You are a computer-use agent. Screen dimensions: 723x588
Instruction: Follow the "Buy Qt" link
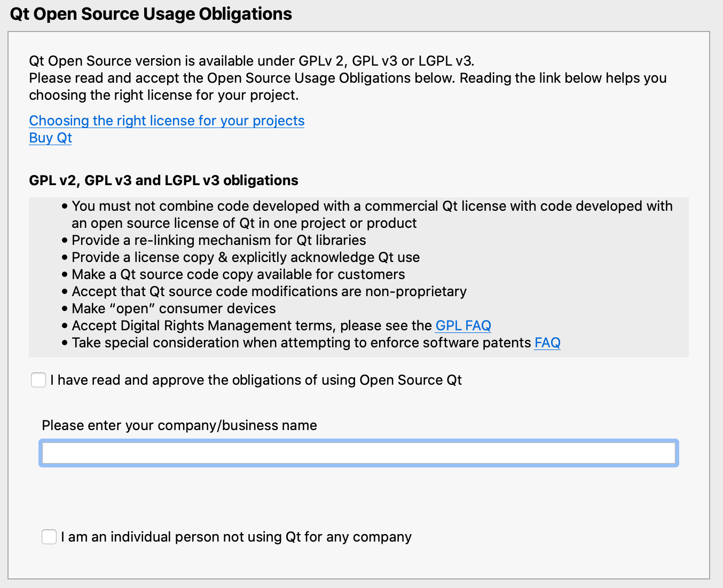pos(50,138)
